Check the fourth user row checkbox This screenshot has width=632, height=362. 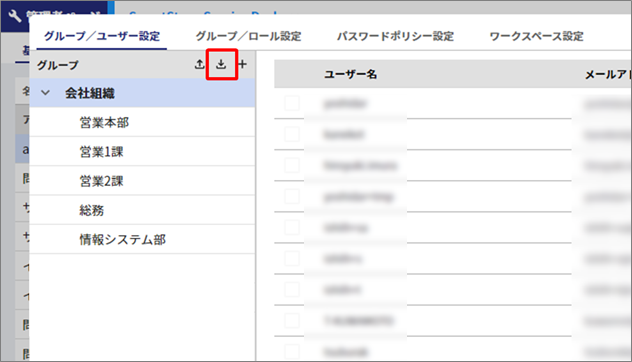292,196
